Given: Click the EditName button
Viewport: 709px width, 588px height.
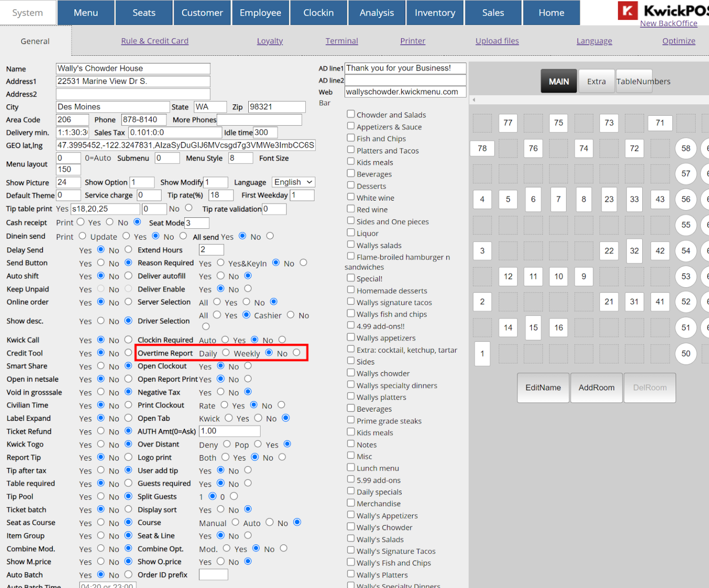Looking at the screenshot, I should coord(543,388).
